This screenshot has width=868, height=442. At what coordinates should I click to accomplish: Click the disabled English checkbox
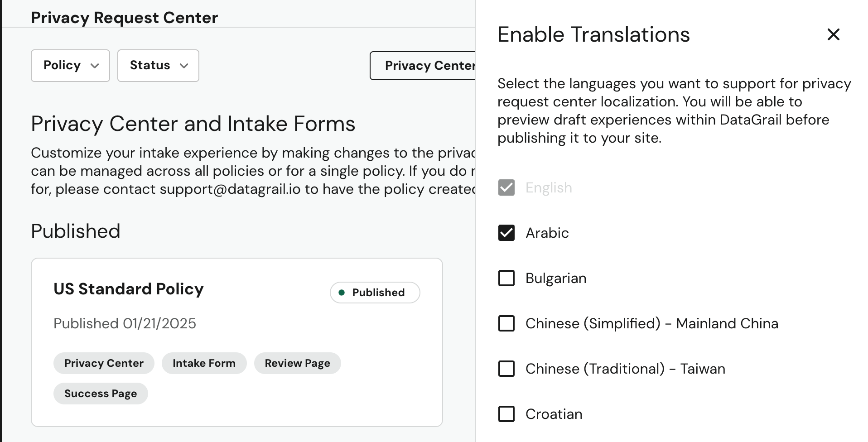point(506,187)
